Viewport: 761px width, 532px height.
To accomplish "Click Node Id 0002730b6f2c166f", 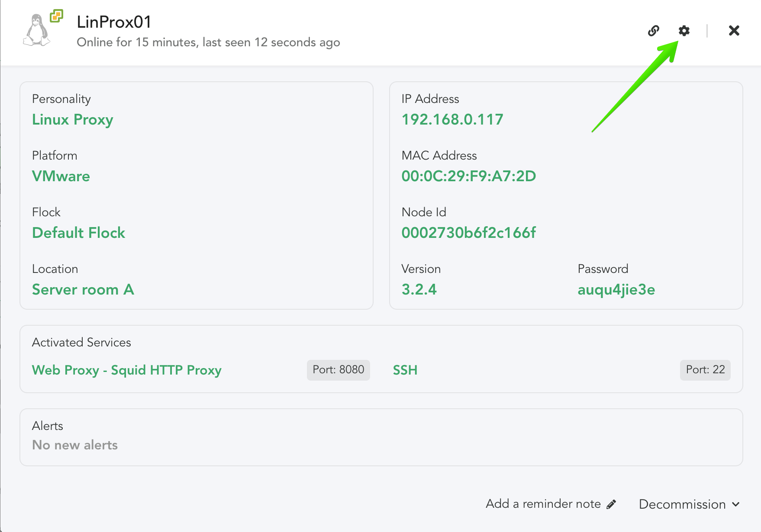I will pyautogui.click(x=469, y=233).
